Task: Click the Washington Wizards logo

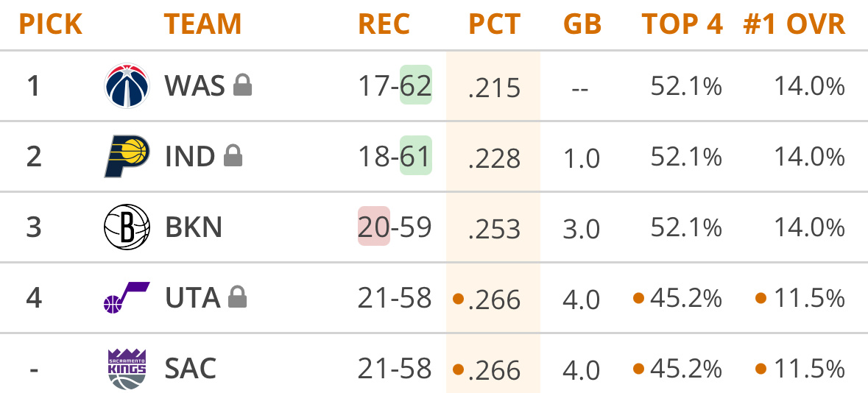Action: (x=127, y=86)
